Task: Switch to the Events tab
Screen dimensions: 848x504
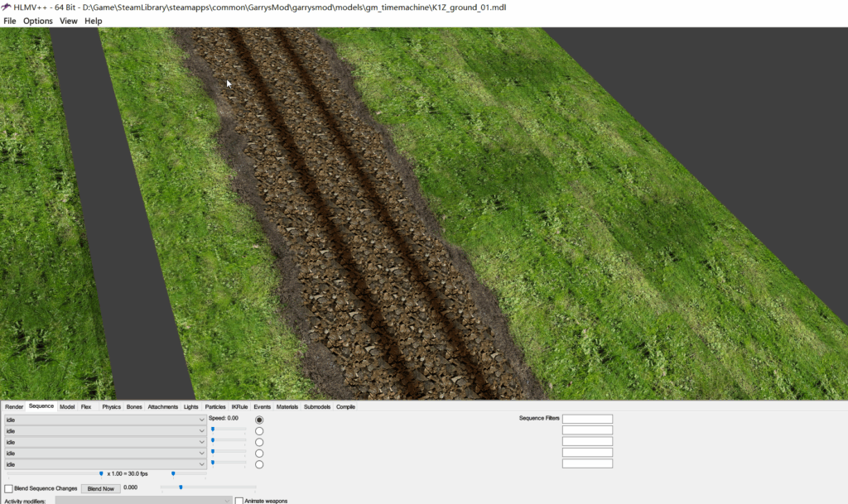Action: [x=263, y=407]
